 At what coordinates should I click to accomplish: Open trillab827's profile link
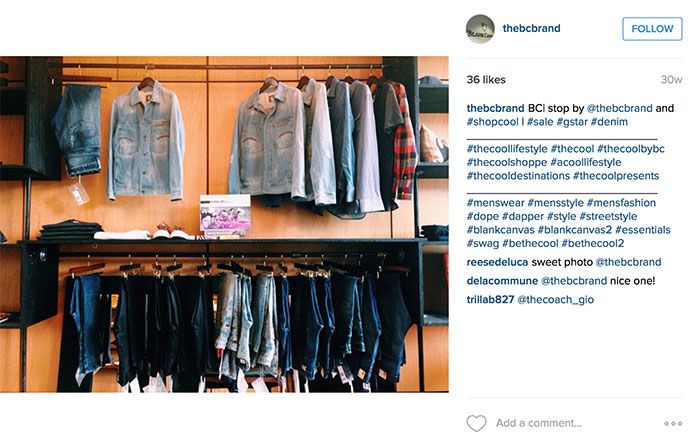tap(490, 300)
